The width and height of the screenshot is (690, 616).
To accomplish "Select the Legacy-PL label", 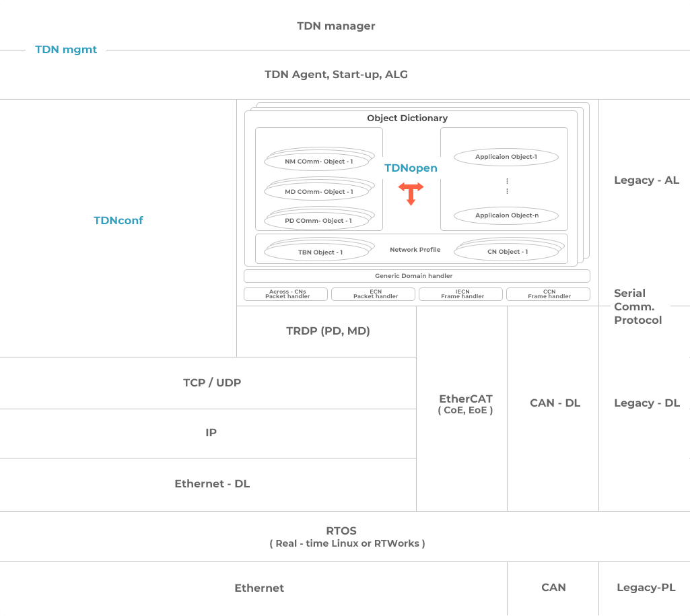I will tap(646, 588).
